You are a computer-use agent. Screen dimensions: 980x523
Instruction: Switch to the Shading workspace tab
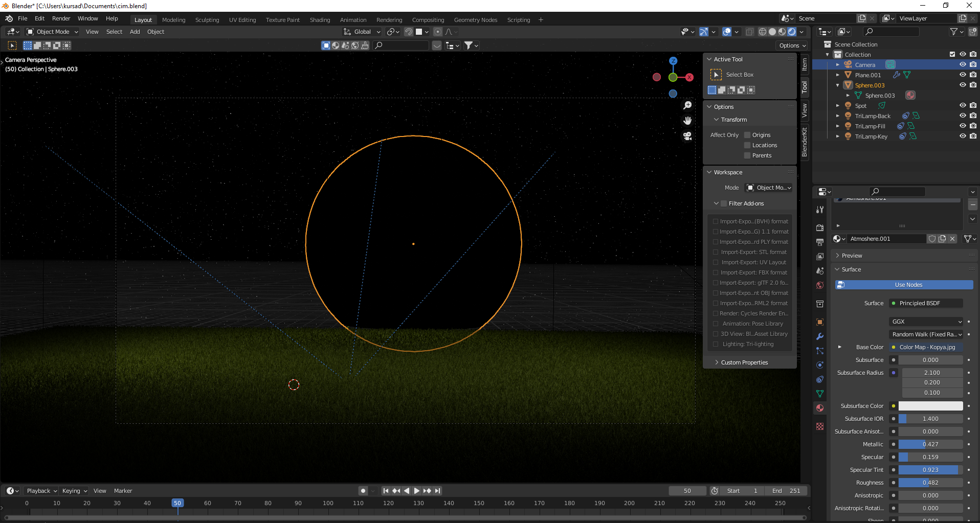point(320,20)
